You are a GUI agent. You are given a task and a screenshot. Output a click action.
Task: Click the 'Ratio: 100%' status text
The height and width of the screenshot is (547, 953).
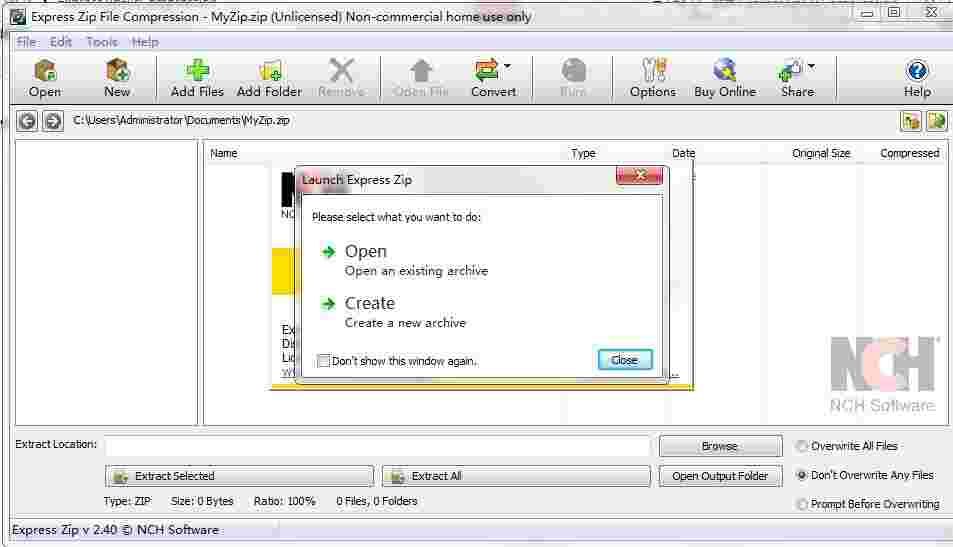tap(284, 501)
